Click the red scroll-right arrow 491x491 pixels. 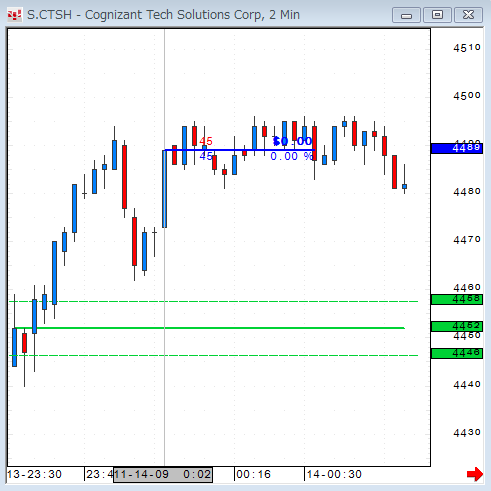pyautogui.click(x=475, y=474)
